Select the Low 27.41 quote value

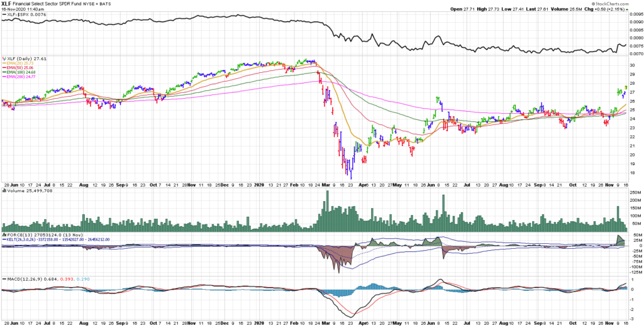tap(511, 9)
